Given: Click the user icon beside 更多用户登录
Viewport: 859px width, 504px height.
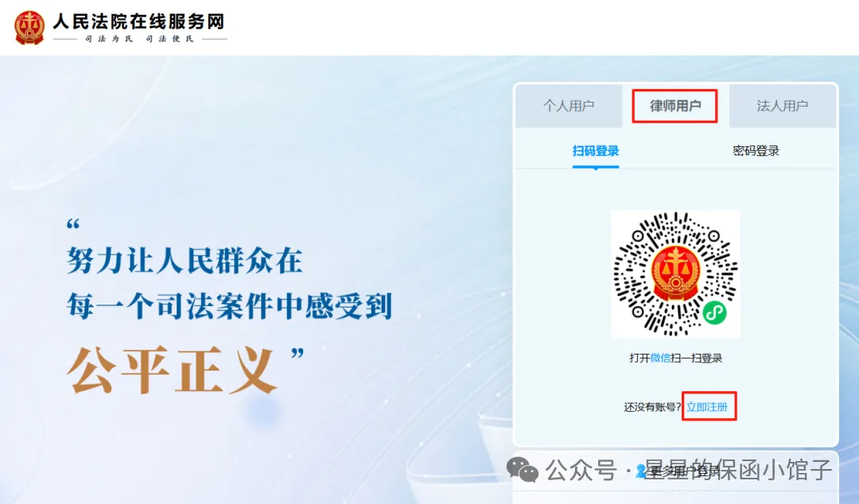Looking at the screenshot, I should point(641,471).
